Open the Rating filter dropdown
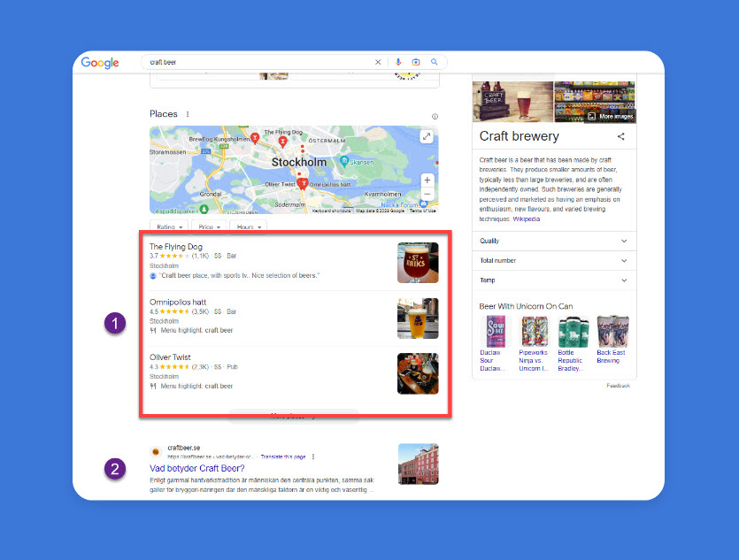Image resolution: width=739 pixels, height=560 pixels. pos(168,227)
